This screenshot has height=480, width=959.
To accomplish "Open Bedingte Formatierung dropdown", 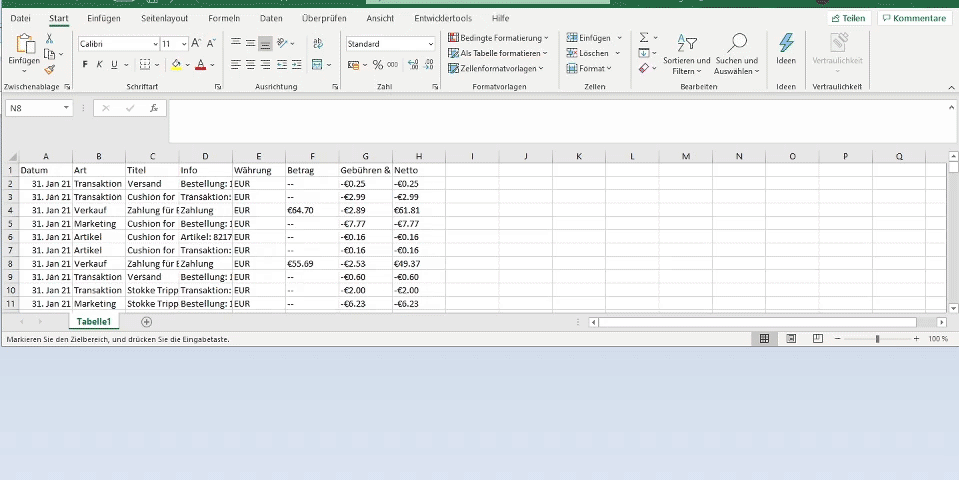I will [497, 38].
